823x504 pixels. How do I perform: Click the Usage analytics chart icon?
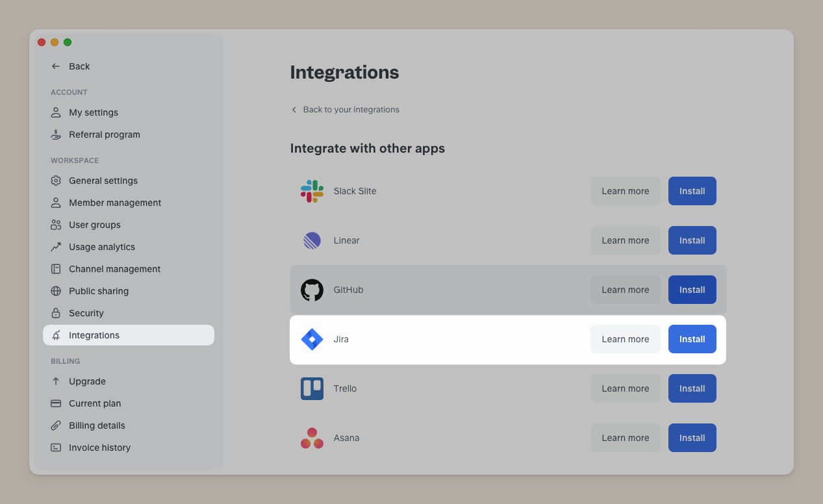click(x=56, y=247)
